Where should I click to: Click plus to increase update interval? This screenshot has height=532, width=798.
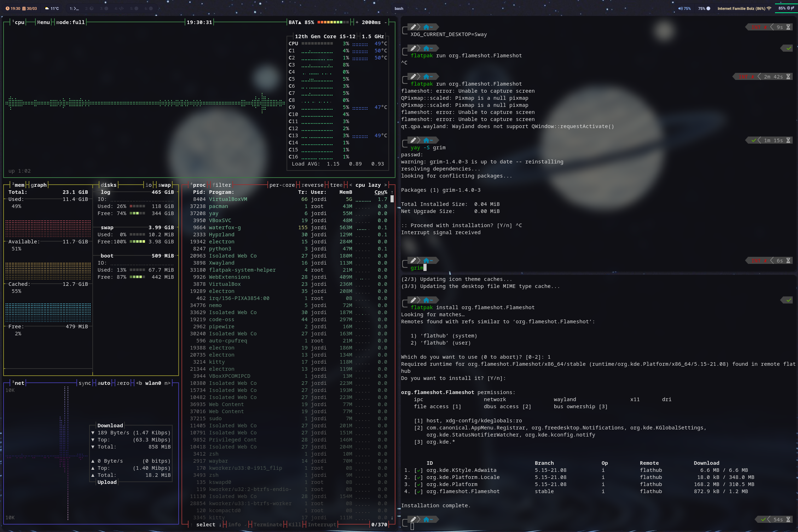(x=357, y=22)
